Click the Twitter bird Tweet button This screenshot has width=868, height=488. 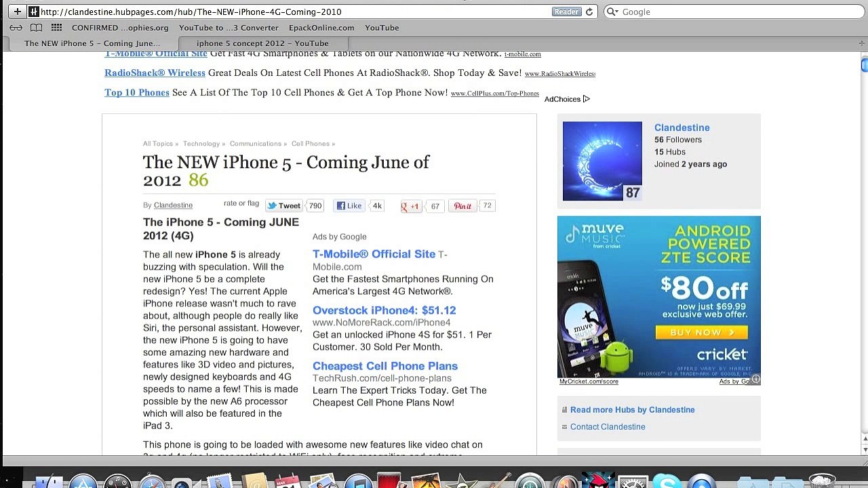(284, 206)
